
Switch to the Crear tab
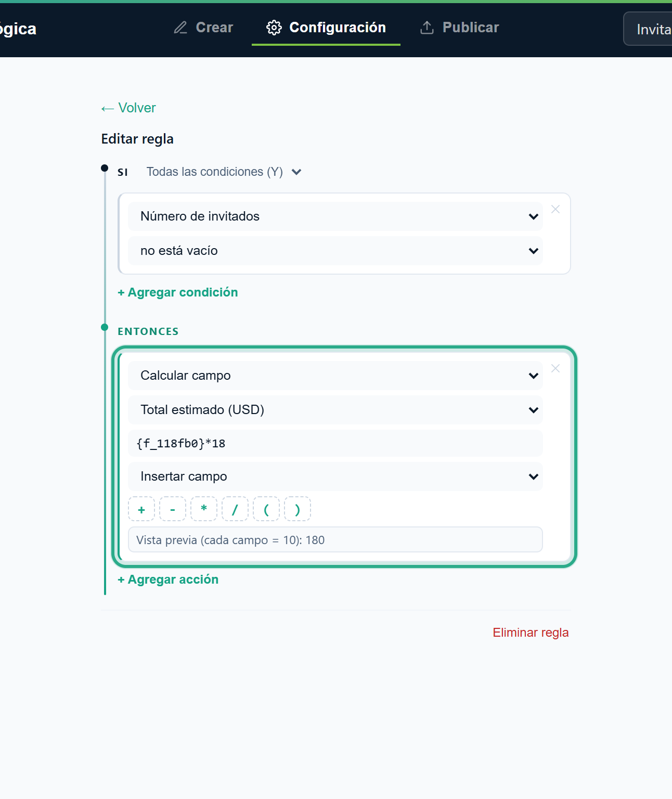[203, 28]
